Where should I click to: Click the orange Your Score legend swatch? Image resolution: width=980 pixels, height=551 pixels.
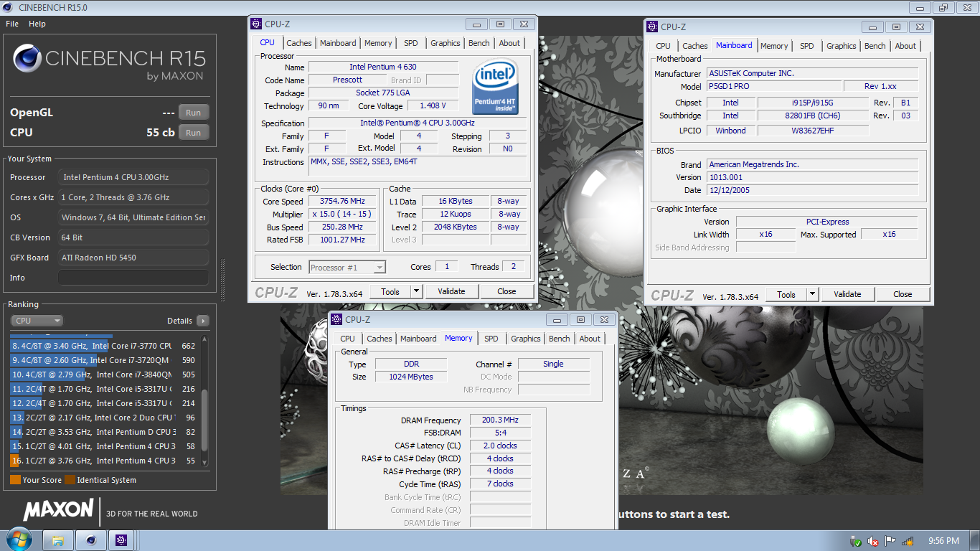click(x=15, y=480)
